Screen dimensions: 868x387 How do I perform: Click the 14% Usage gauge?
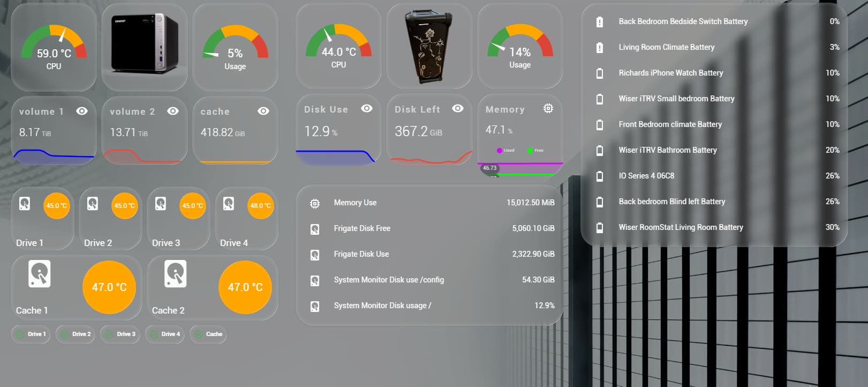click(520, 46)
